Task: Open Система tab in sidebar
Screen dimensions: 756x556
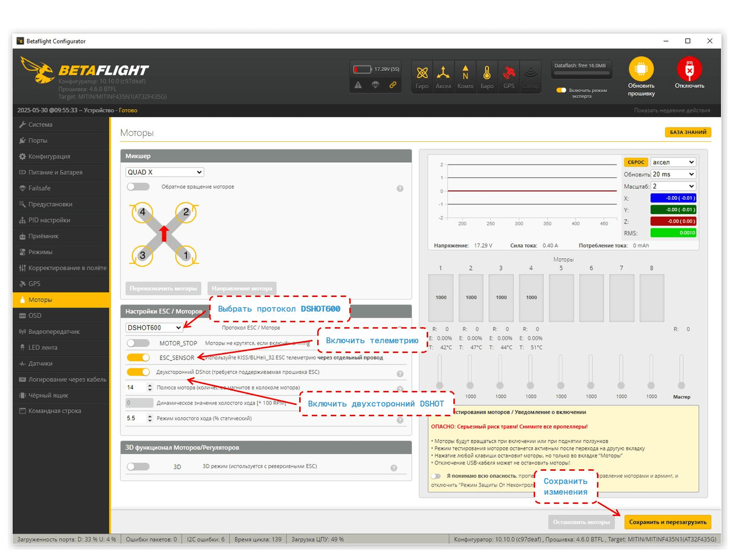Action: [x=61, y=125]
